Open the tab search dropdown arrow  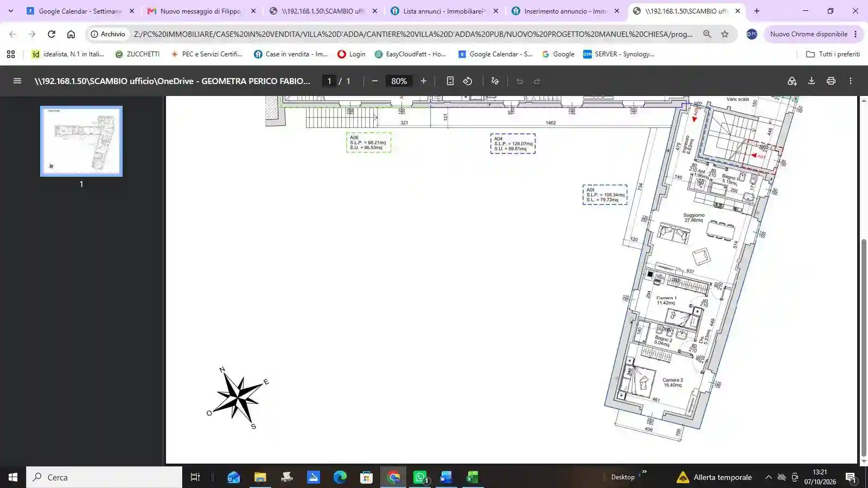pyautogui.click(x=10, y=11)
